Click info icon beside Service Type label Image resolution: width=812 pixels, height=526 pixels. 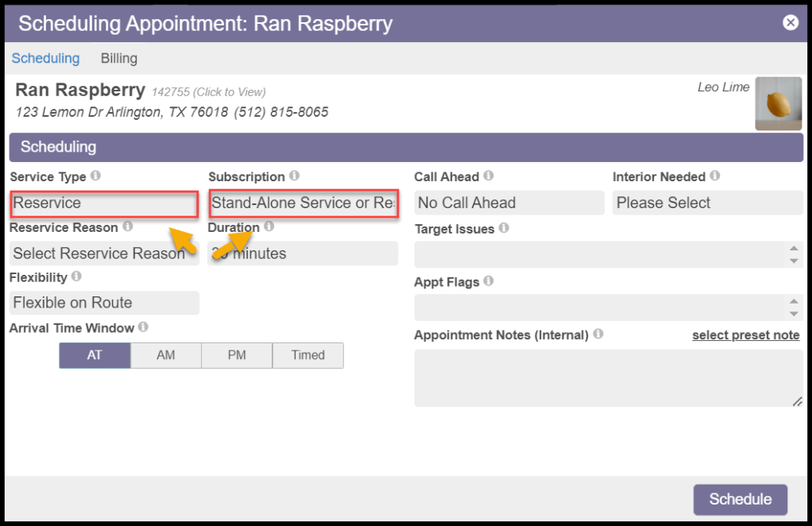coord(95,176)
